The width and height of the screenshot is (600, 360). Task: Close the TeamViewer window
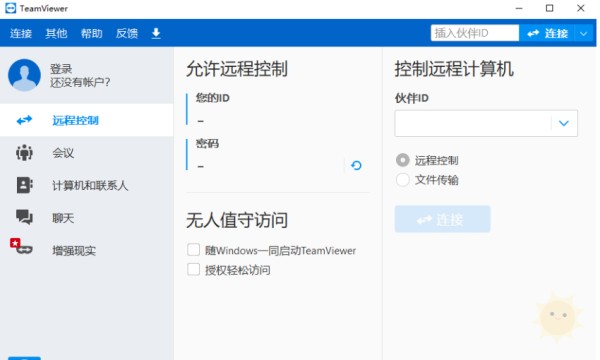pos(580,8)
